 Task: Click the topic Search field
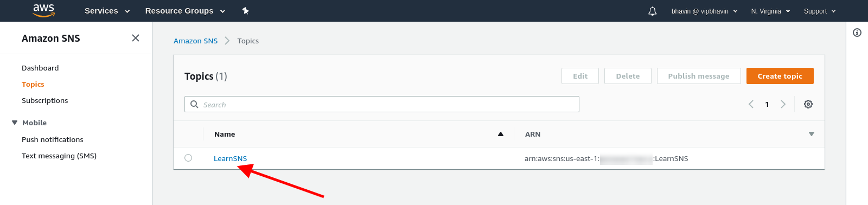click(x=382, y=104)
